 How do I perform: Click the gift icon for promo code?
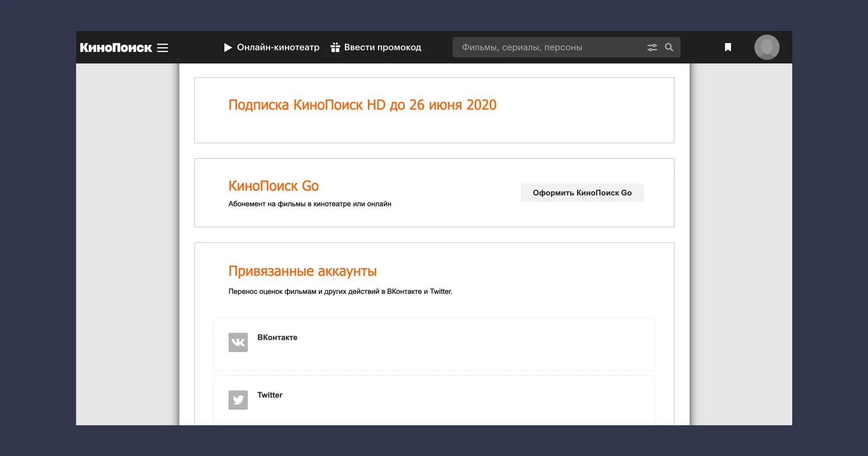[335, 47]
